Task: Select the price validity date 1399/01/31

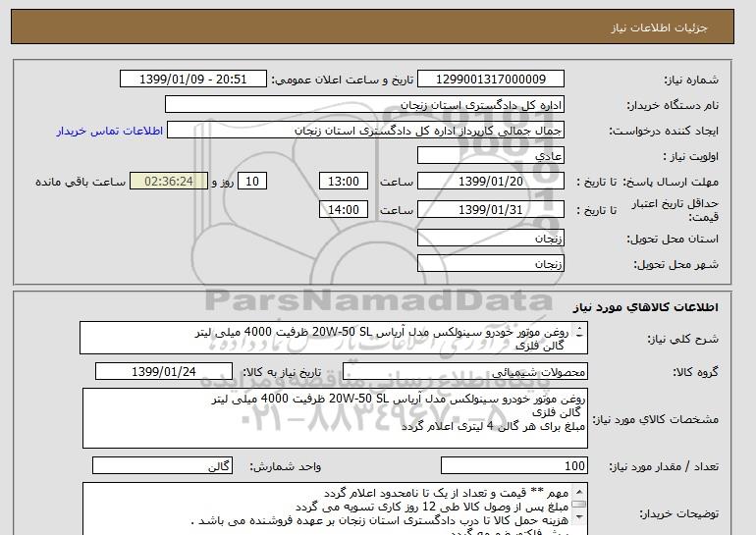Action: (491, 210)
